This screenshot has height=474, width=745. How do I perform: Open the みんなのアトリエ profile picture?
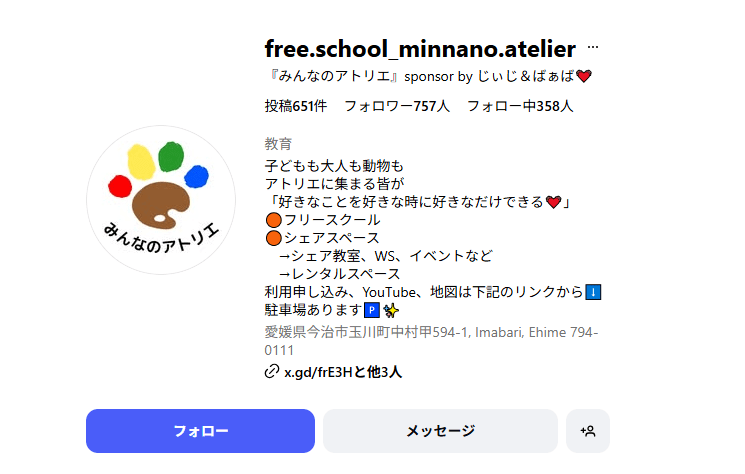pyautogui.click(x=161, y=200)
